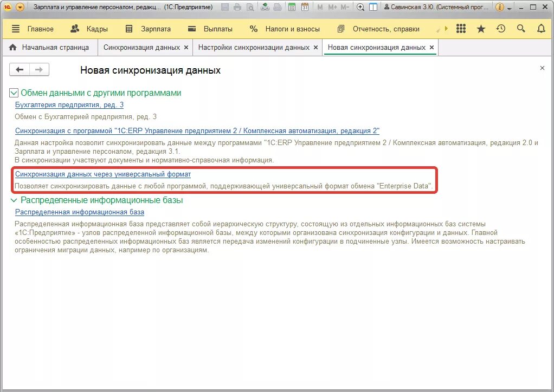
Task: Open the Calculator icon in title bar
Action: [x=292, y=7]
